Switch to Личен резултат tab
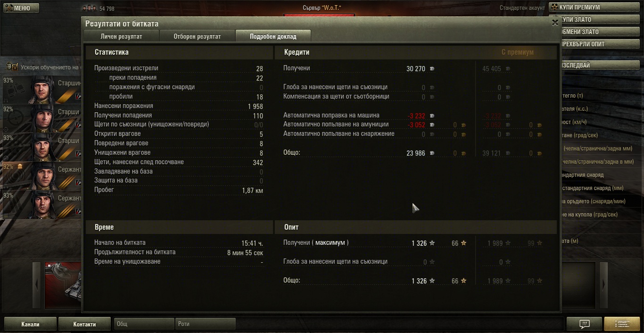The width and height of the screenshot is (644, 333). 121,36
